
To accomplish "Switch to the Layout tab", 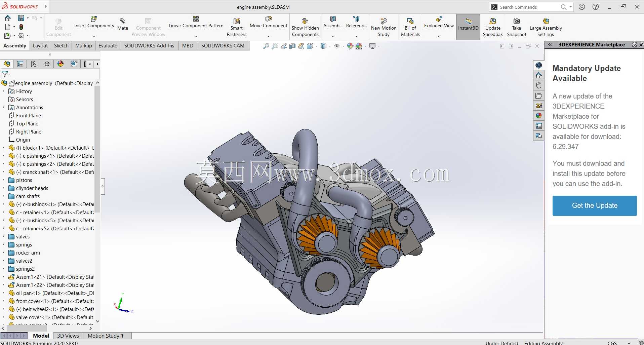I will pyautogui.click(x=40, y=46).
